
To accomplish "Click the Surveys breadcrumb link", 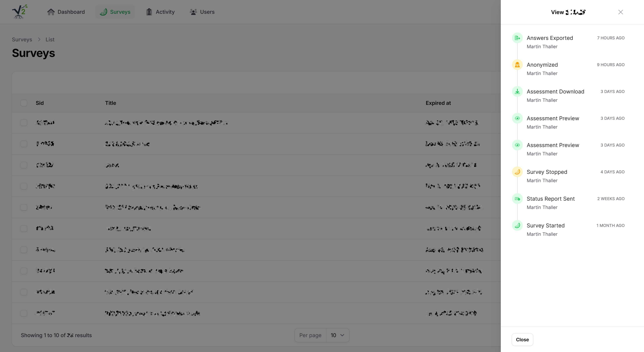I will 22,40.
